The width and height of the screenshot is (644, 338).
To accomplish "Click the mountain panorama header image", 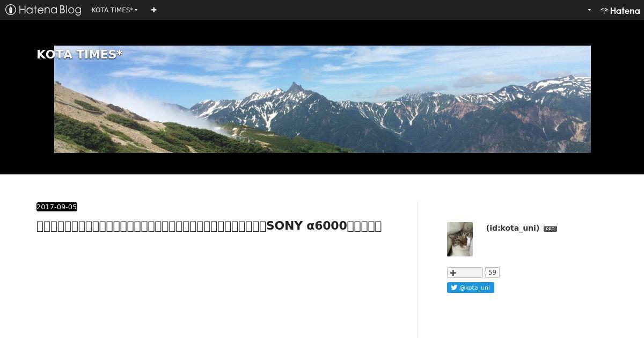I will (x=322, y=99).
